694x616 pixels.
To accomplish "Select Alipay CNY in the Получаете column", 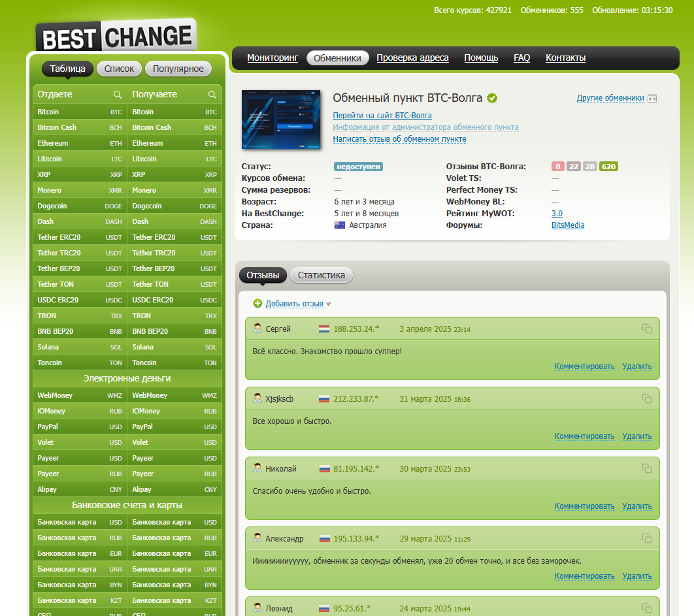I will [x=174, y=489].
